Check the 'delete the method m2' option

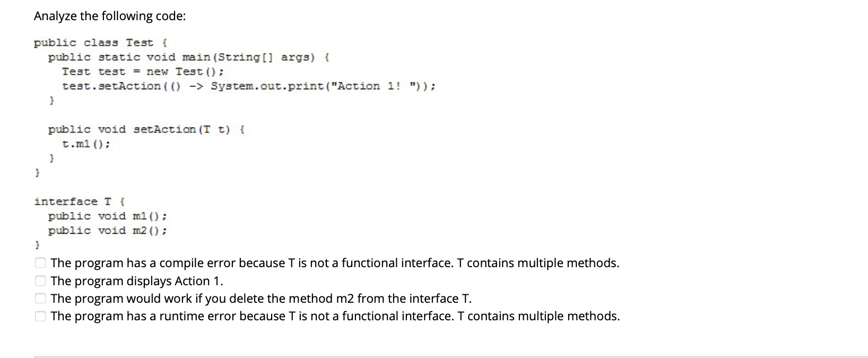[40, 298]
